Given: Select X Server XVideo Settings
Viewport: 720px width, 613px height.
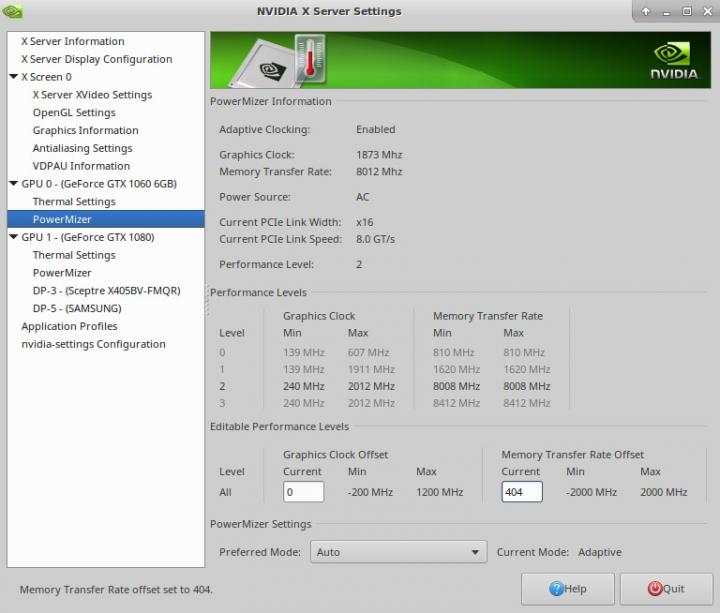Looking at the screenshot, I should 92,95.
